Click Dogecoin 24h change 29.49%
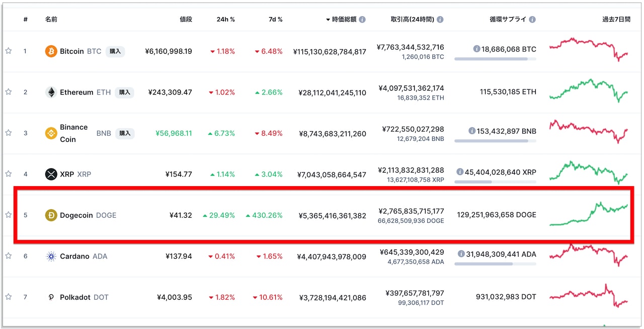644x329 pixels. tap(219, 215)
